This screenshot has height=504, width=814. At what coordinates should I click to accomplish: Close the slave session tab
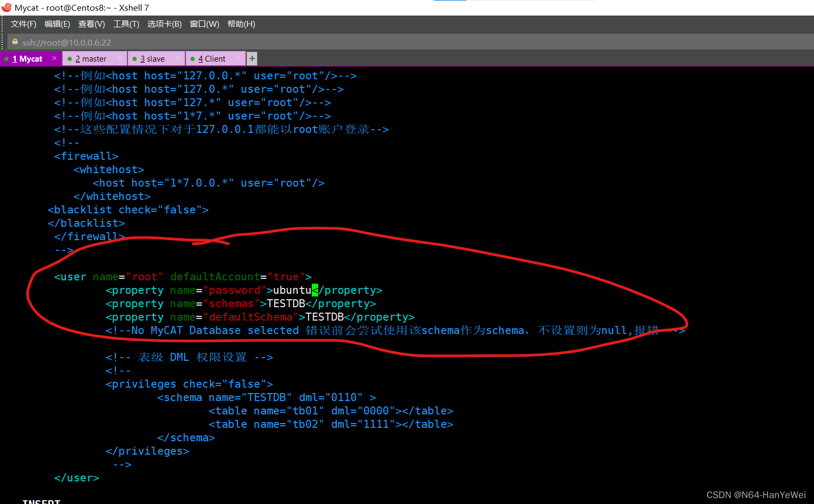(x=178, y=58)
